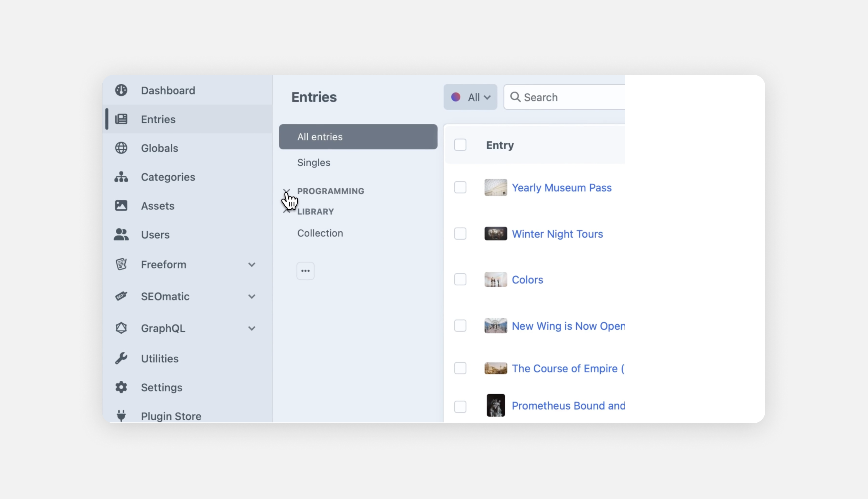Open the Plugin Store
This screenshot has width=868, height=499.
click(x=188, y=415)
